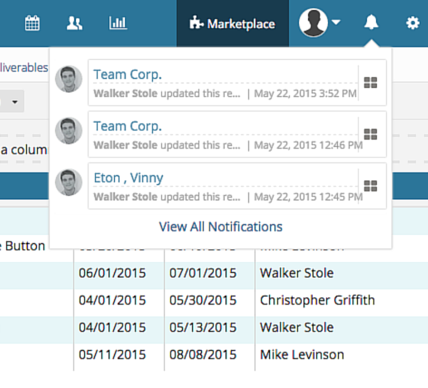Open first Team Corp. notification link

coord(128,74)
